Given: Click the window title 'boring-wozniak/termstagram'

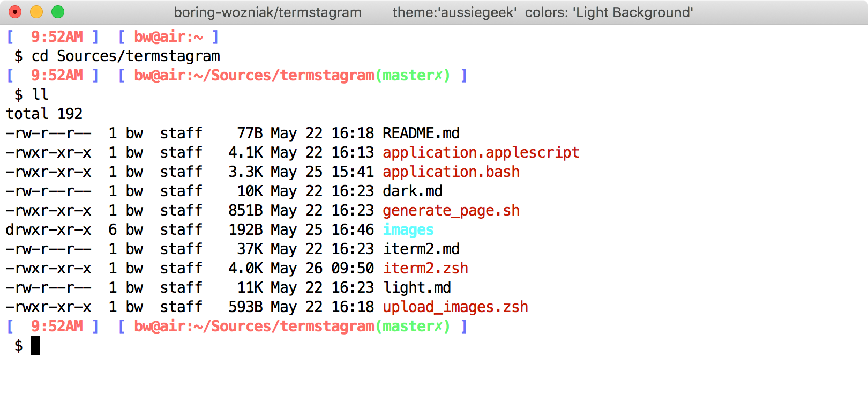Looking at the screenshot, I should point(267,12).
